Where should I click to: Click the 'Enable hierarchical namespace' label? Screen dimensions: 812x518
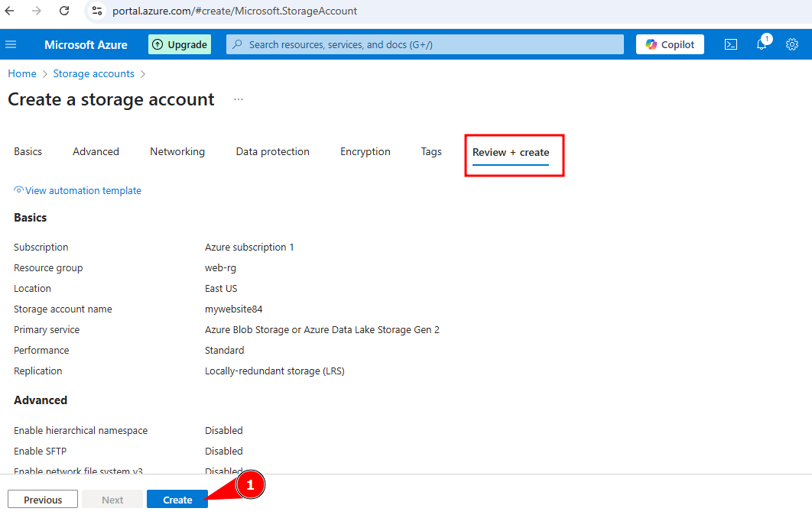[x=81, y=431]
